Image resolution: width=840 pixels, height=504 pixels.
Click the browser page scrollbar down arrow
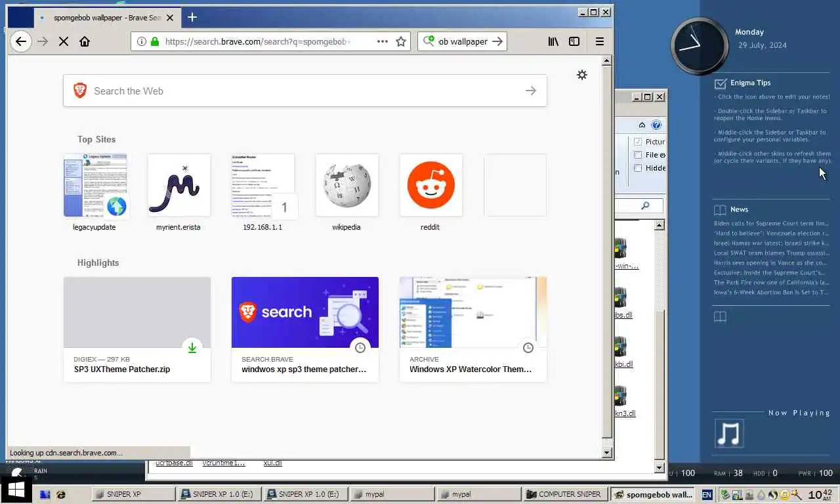607,452
